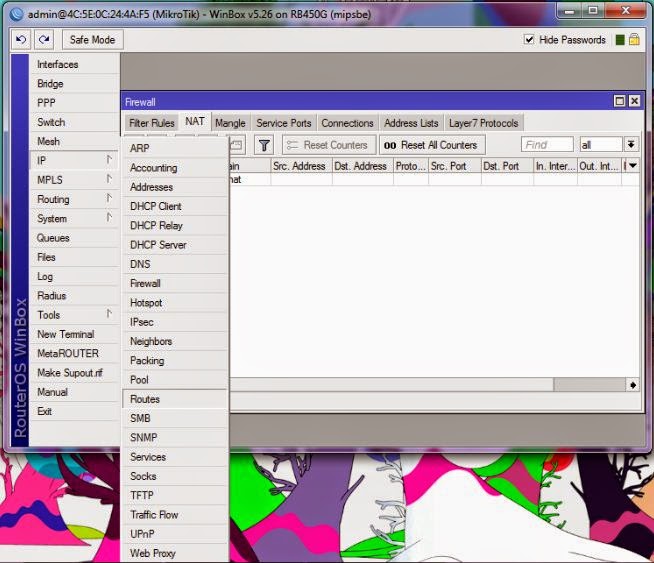Click the padlock icon near Hide Passwords
Image resolution: width=654 pixels, height=563 pixels.
point(634,40)
